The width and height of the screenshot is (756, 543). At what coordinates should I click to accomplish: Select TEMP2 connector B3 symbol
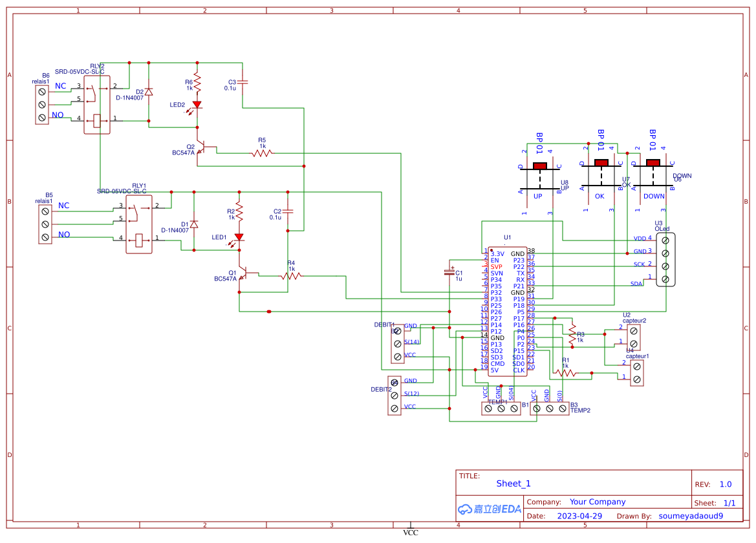coord(550,407)
